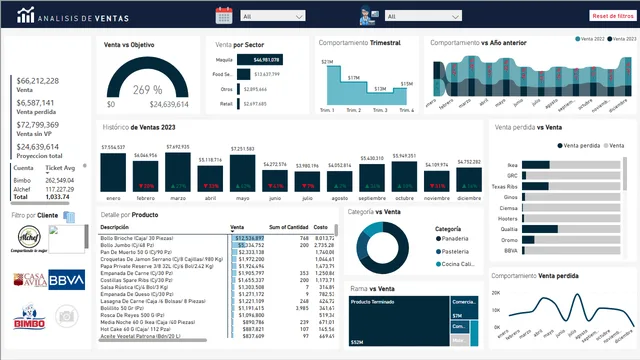The image size is (640, 360).
Task: Select the Pasteleria category legend item
Action: tap(452, 251)
